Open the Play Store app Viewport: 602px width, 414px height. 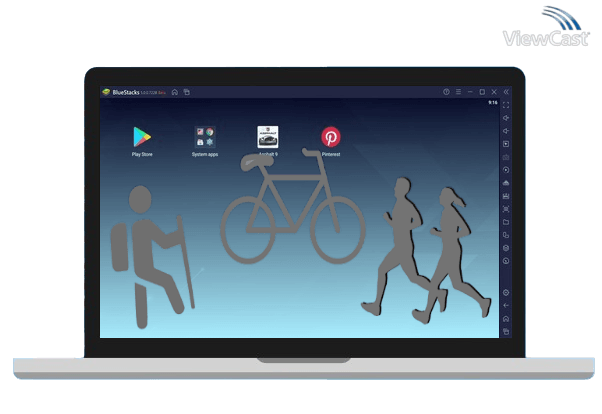coord(142,137)
